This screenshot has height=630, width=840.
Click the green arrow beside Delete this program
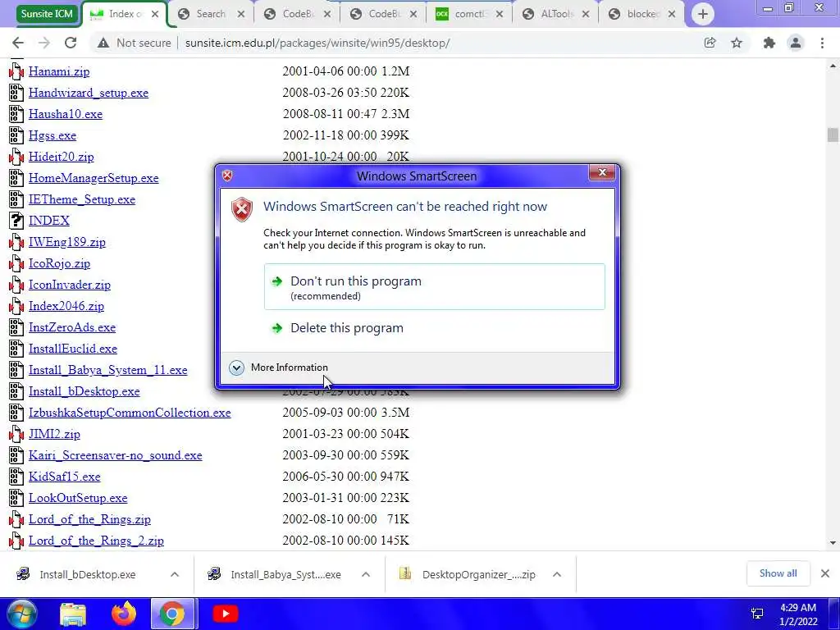tap(277, 328)
